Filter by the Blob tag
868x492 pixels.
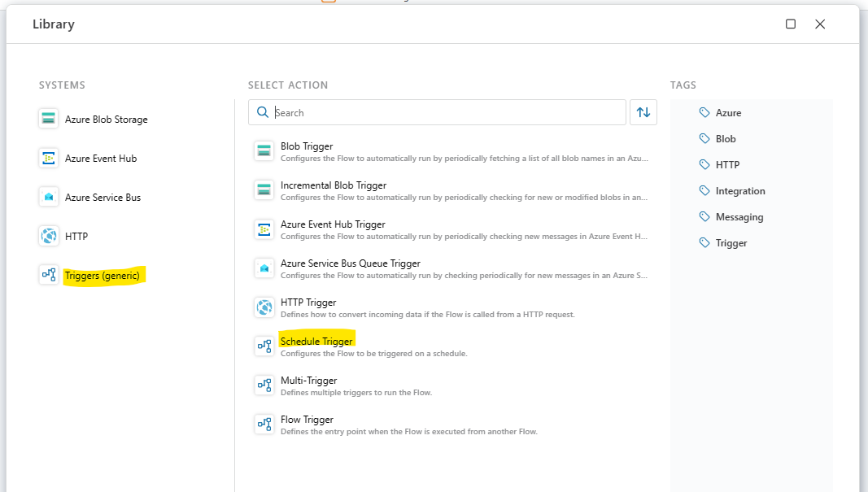[x=725, y=139]
